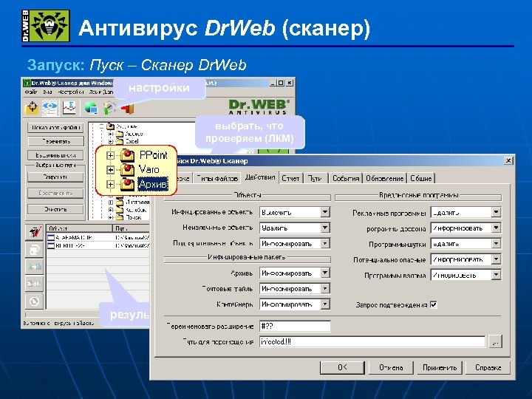Open the Рекламные программы dropdown
The image size is (532, 399).
click(x=496, y=212)
